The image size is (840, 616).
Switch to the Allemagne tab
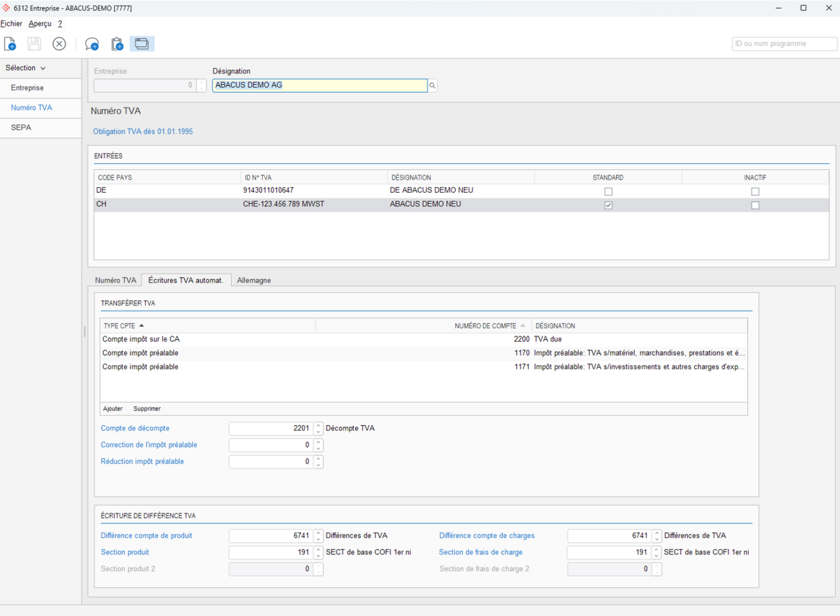coord(253,280)
